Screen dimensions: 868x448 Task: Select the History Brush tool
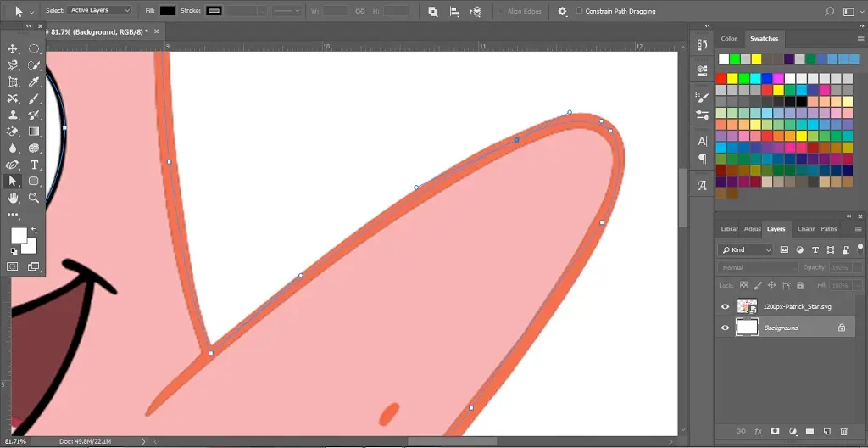[34, 115]
